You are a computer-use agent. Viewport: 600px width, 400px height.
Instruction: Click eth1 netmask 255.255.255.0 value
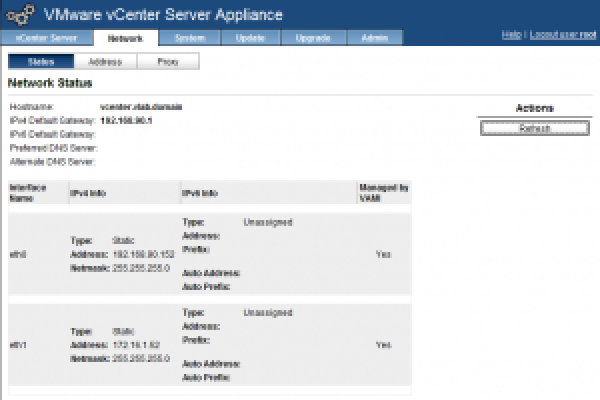point(141,358)
